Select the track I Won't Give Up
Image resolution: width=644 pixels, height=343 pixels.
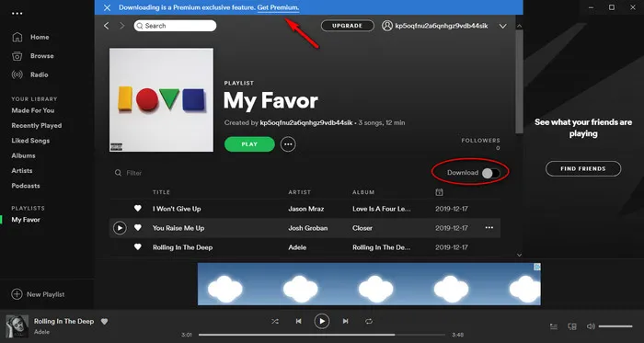point(177,209)
